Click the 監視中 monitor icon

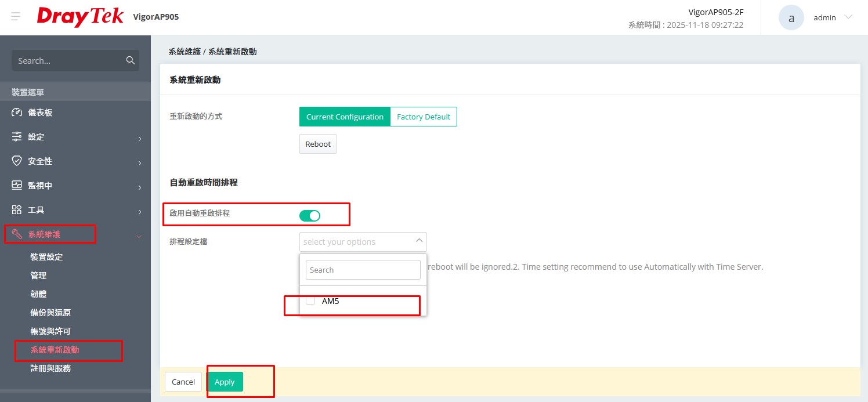[17, 186]
